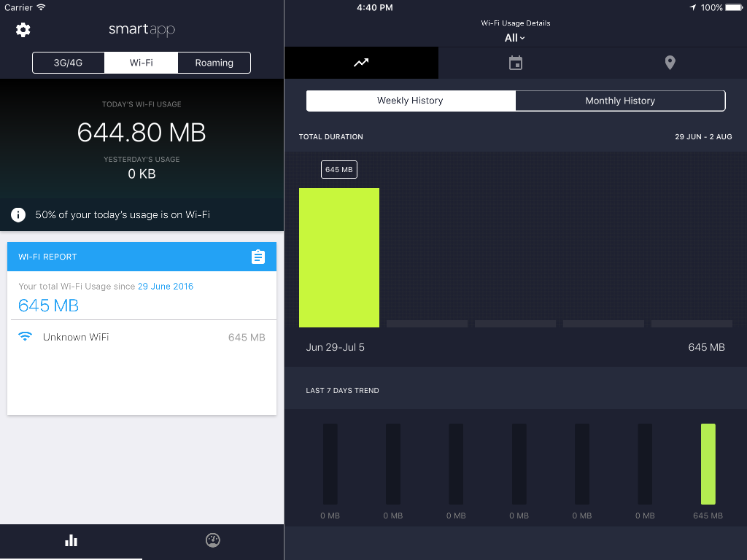Tap the smartapp logo title
The image size is (747, 560).
pyautogui.click(x=142, y=29)
